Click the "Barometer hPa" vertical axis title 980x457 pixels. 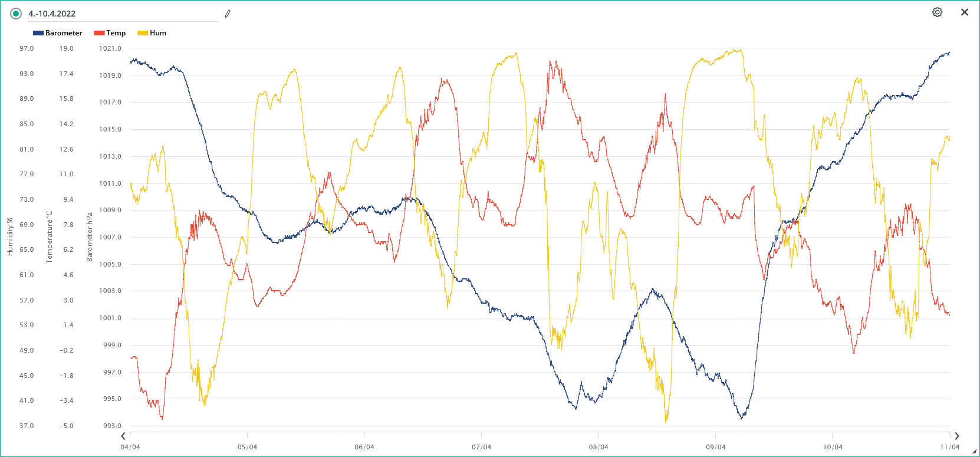(x=90, y=236)
